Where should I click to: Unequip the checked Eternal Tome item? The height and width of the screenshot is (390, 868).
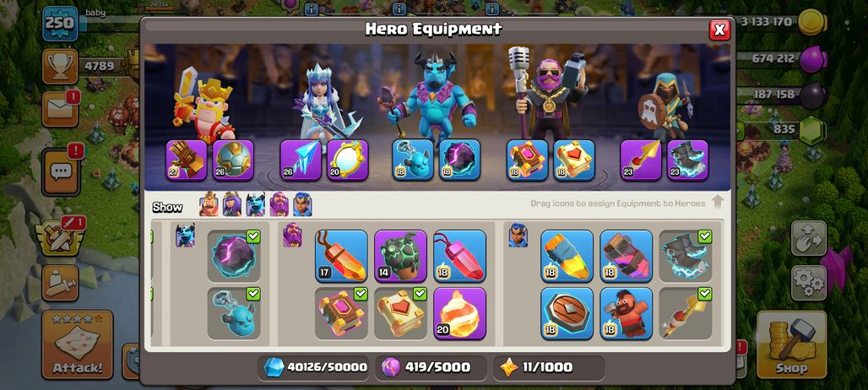[x=341, y=313]
